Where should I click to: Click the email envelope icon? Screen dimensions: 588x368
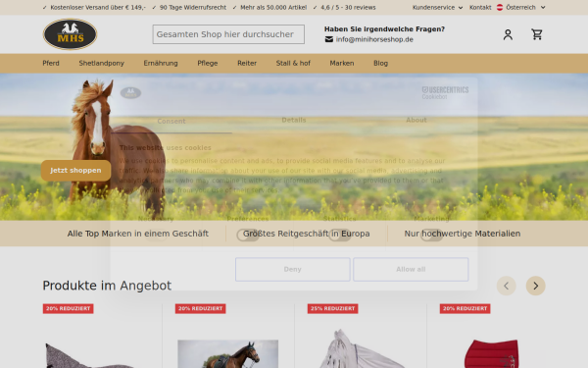(x=329, y=39)
